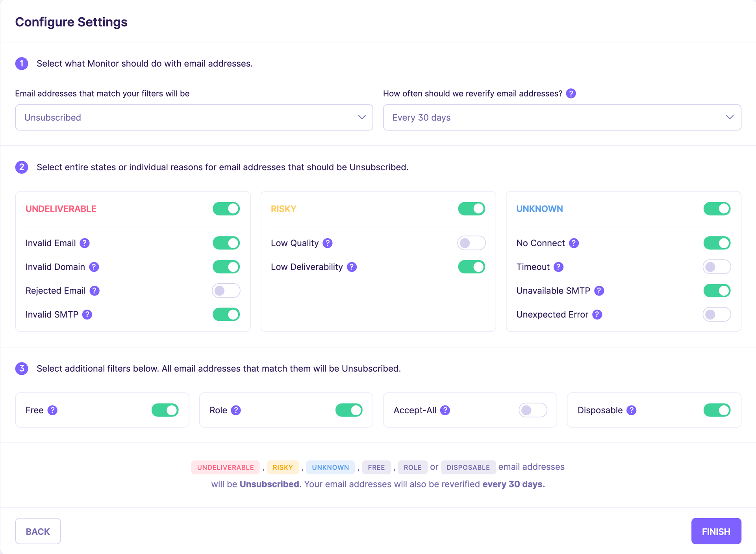Toggle the entire RISKY state off

472,209
